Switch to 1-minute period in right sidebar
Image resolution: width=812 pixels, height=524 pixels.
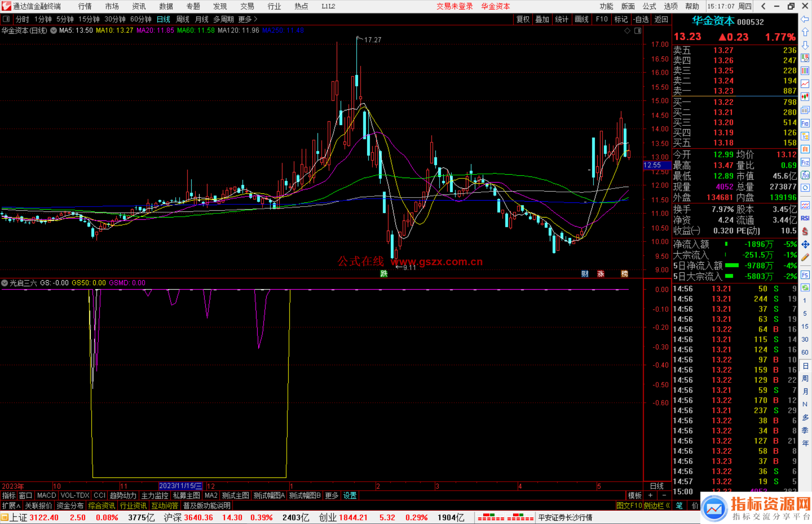(x=805, y=301)
